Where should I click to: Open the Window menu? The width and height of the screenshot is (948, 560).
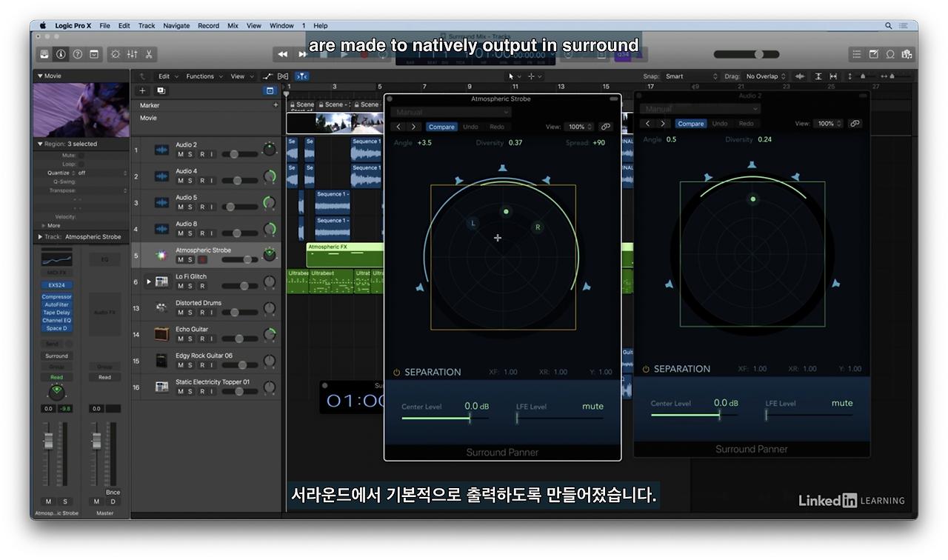click(281, 26)
